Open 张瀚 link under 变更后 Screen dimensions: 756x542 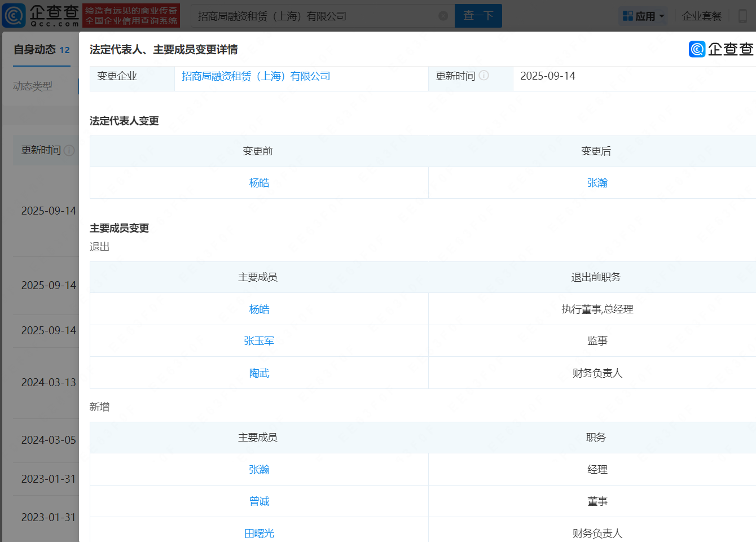[x=597, y=183]
